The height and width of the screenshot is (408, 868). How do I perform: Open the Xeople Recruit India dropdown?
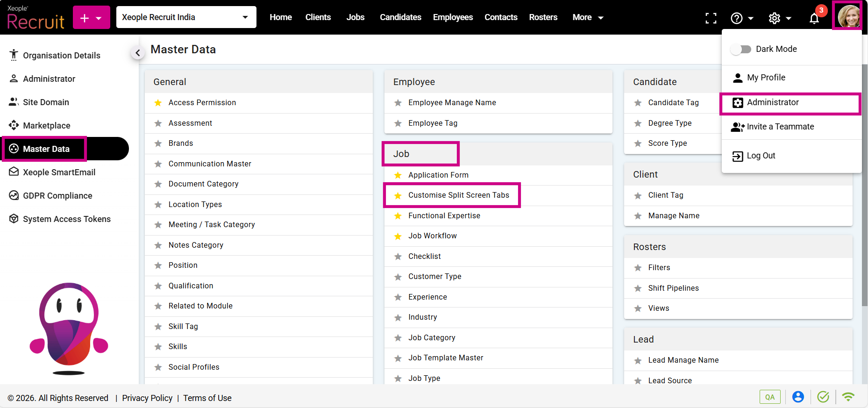click(x=186, y=17)
